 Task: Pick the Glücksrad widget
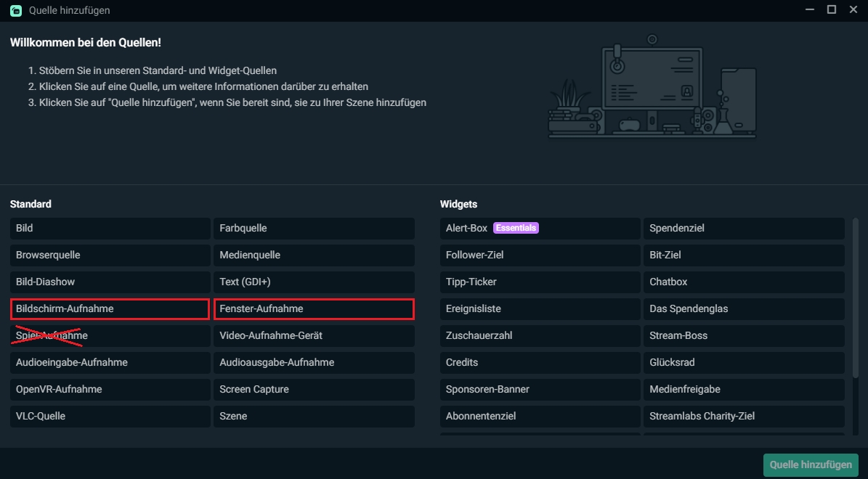[x=744, y=362]
